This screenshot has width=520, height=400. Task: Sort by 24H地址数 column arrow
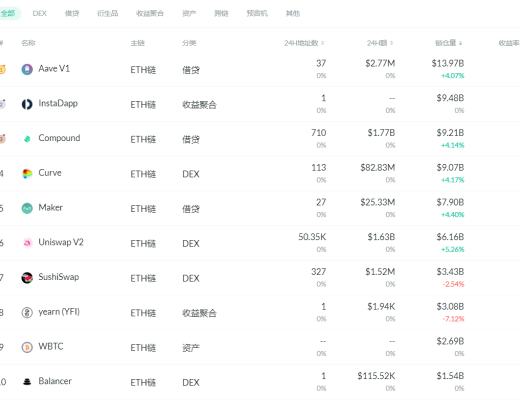tap(323, 43)
